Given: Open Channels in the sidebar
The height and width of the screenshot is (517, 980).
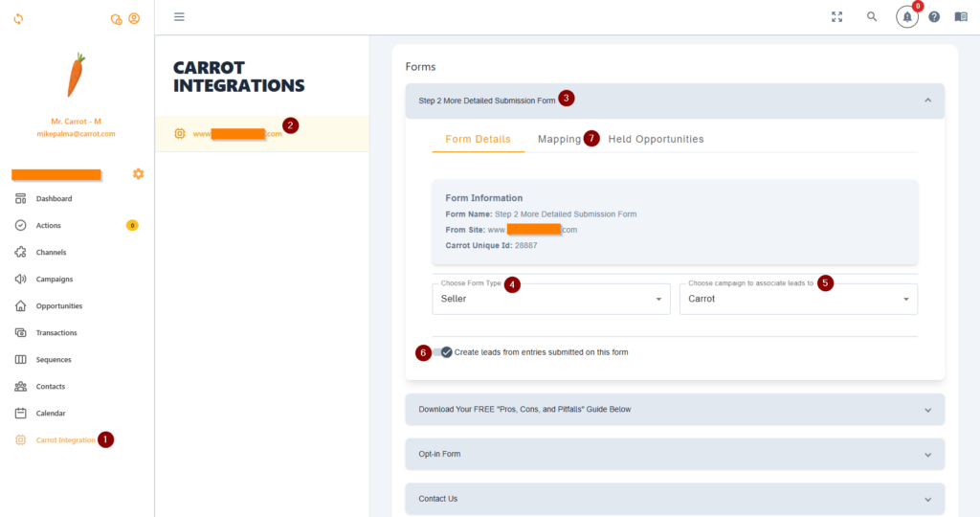Looking at the screenshot, I should [51, 253].
